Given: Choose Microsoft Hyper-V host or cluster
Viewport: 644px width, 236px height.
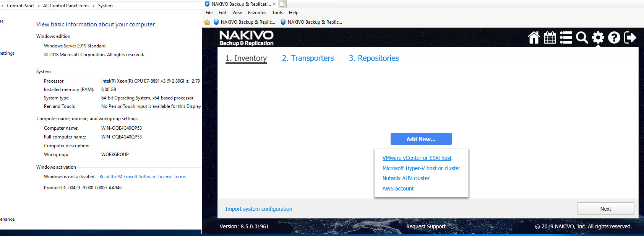Looking at the screenshot, I should click(421, 168).
